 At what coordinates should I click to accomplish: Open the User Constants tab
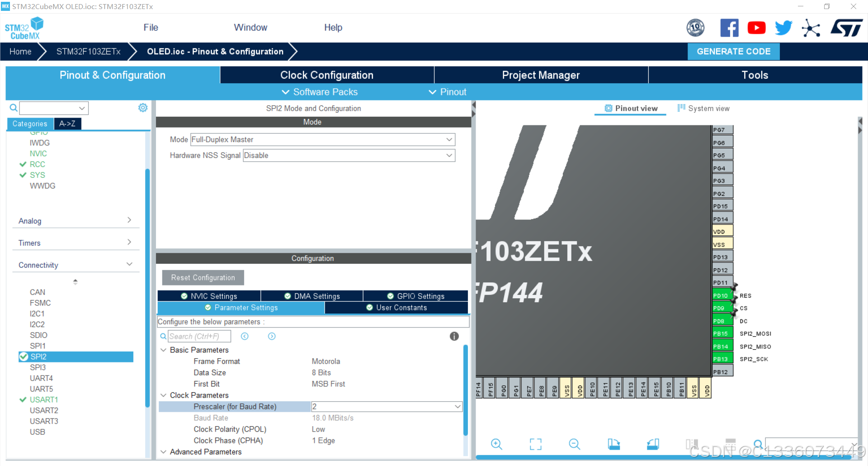tap(396, 308)
